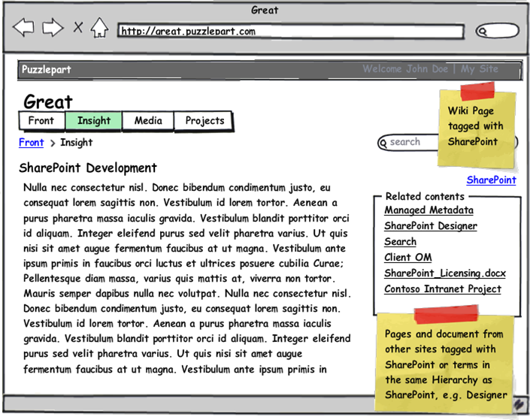Open the My Site link
This screenshot has height=420, width=530.
pos(480,69)
